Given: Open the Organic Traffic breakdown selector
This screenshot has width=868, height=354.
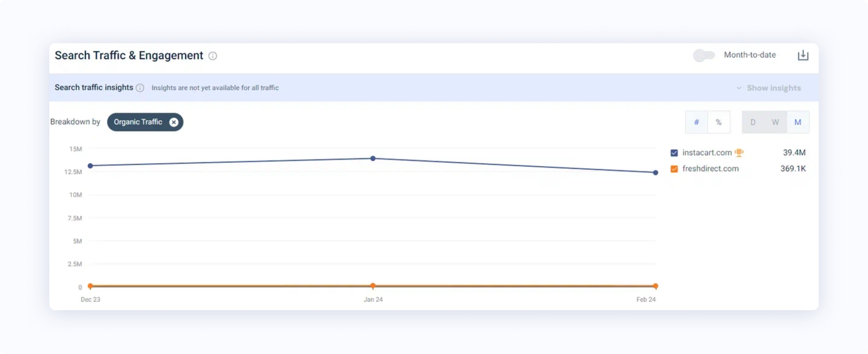Looking at the screenshot, I should click(x=138, y=122).
